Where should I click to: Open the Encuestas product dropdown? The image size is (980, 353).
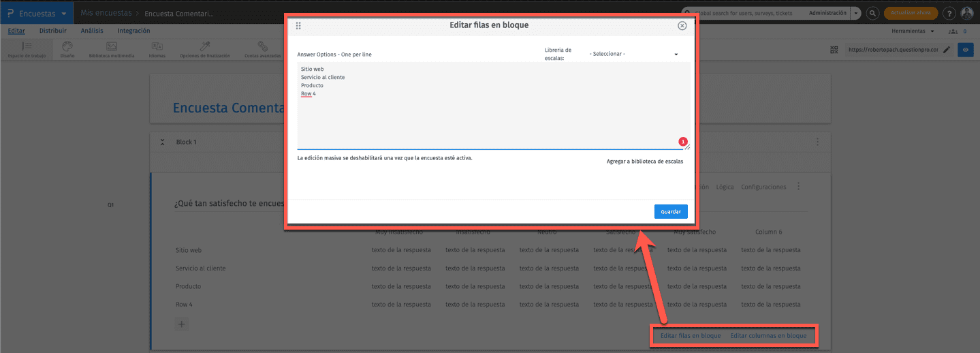click(36, 13)
